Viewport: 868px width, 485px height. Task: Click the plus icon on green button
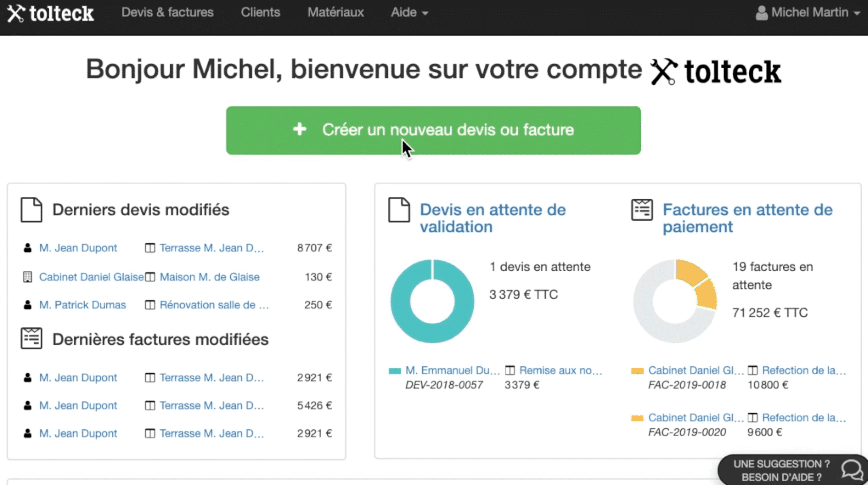(x=299, y=129)
